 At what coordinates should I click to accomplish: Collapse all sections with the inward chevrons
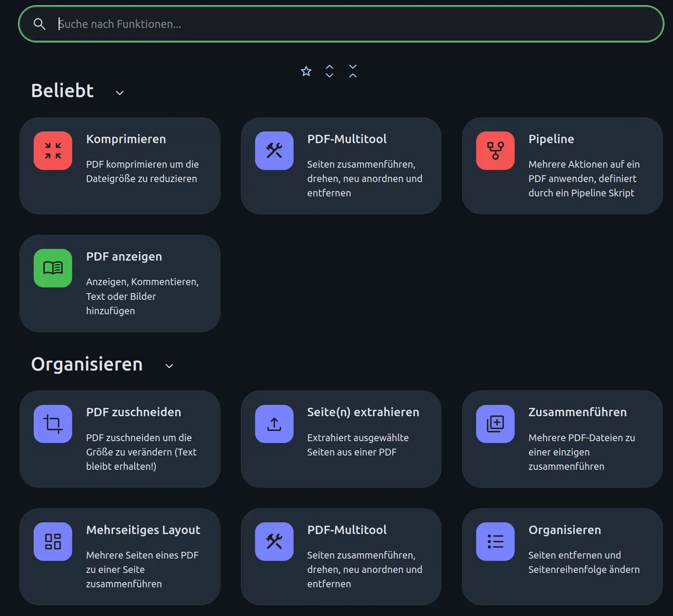[x=353, y=71]
